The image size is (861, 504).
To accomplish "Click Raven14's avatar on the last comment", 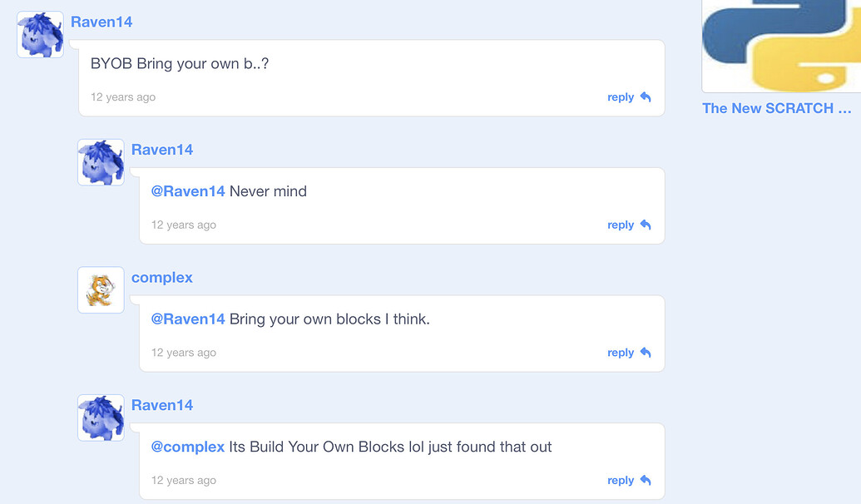I will (100, 418).
